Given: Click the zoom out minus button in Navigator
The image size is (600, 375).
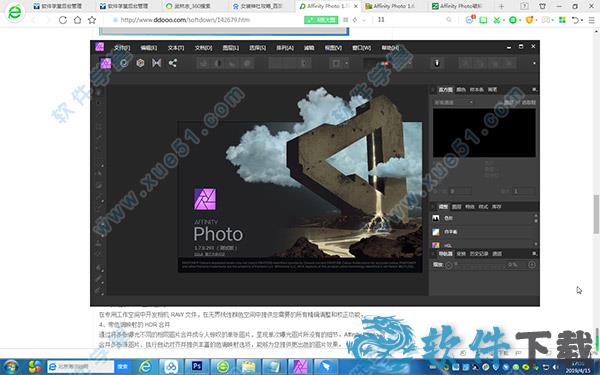Looking at the screenshot, I should (448, 265).
